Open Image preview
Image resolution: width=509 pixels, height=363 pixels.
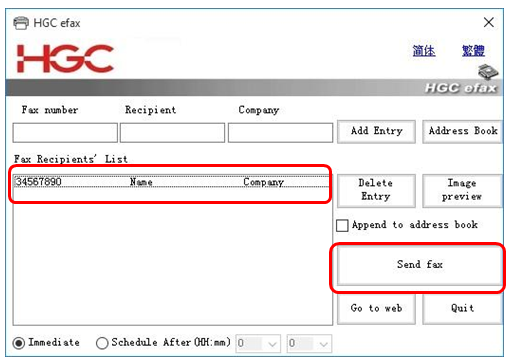coord(462,191)
